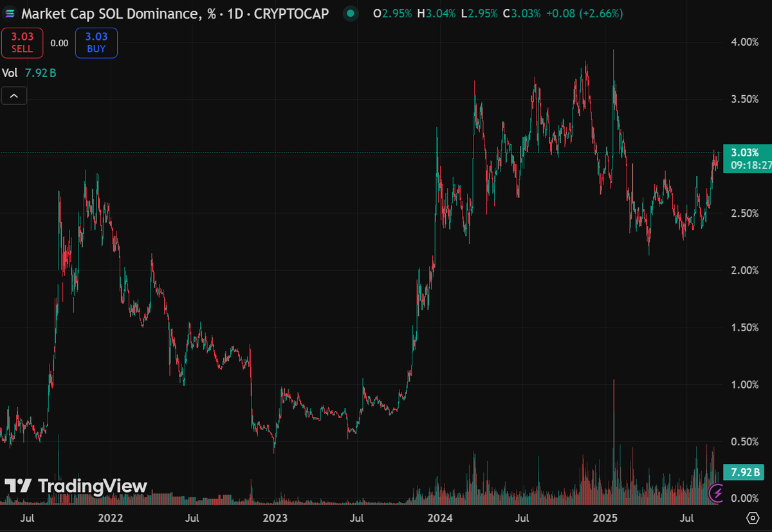Collapse the legend using the up chevron
772x532 pixels.
pos(14,95)
